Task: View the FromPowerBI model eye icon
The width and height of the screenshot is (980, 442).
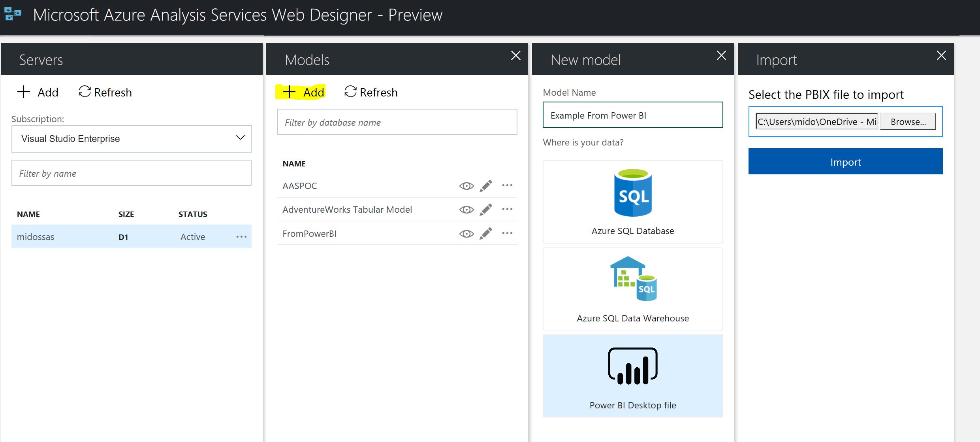Action: click(x=466, y=234)
